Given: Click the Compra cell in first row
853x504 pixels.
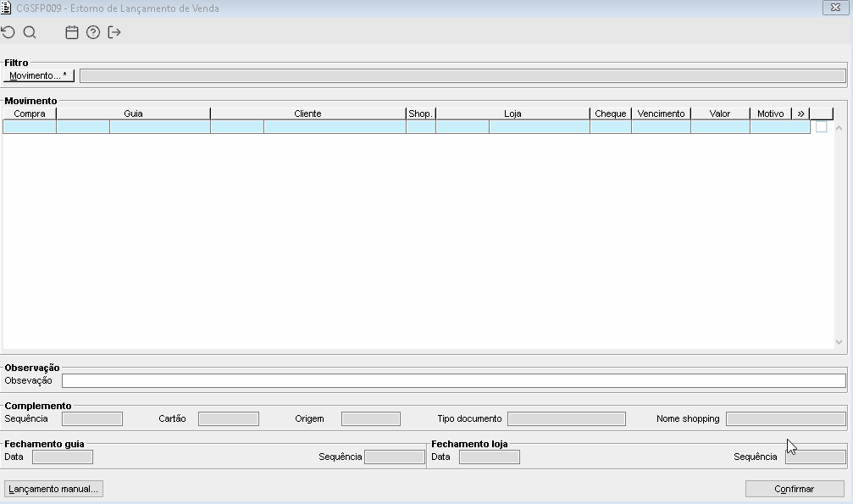Looking at the screenshot, I should (30, 127).
